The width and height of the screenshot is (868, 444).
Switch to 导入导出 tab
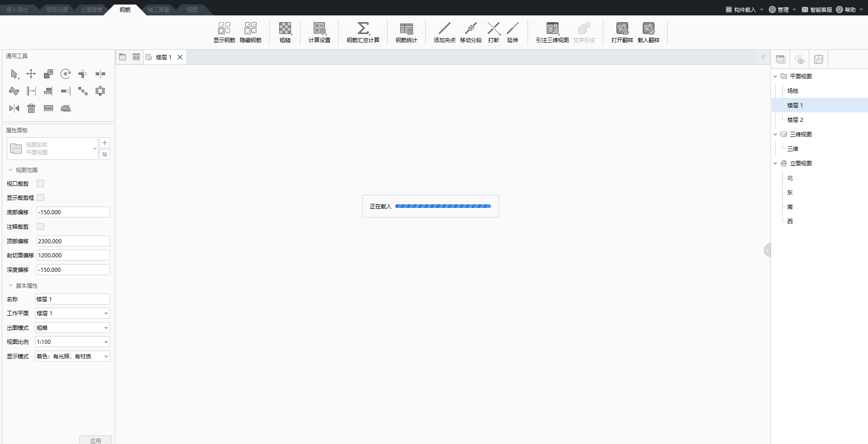click(17, 10)
